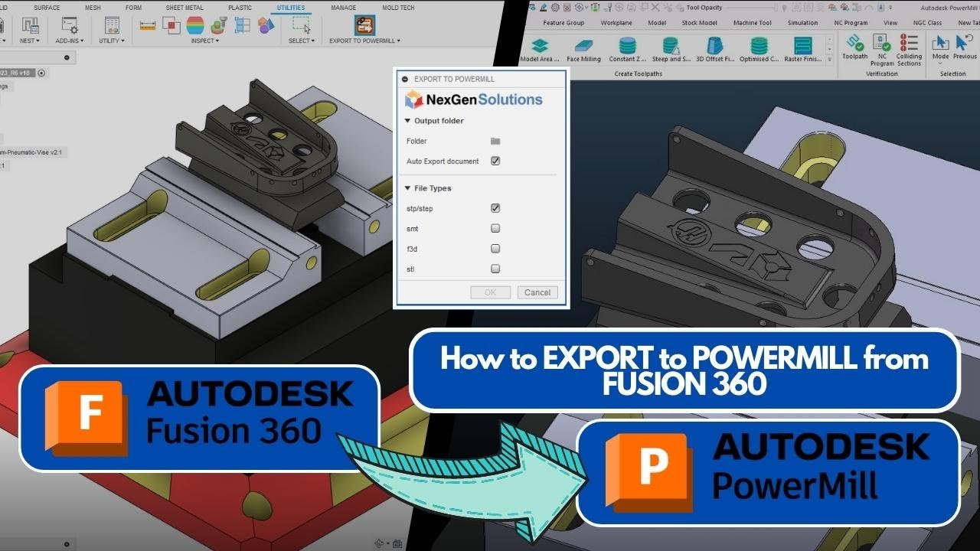Open Colliding Sections icon in PowerMill
This screenshot has height=551, width=980.
pos(909,42)
